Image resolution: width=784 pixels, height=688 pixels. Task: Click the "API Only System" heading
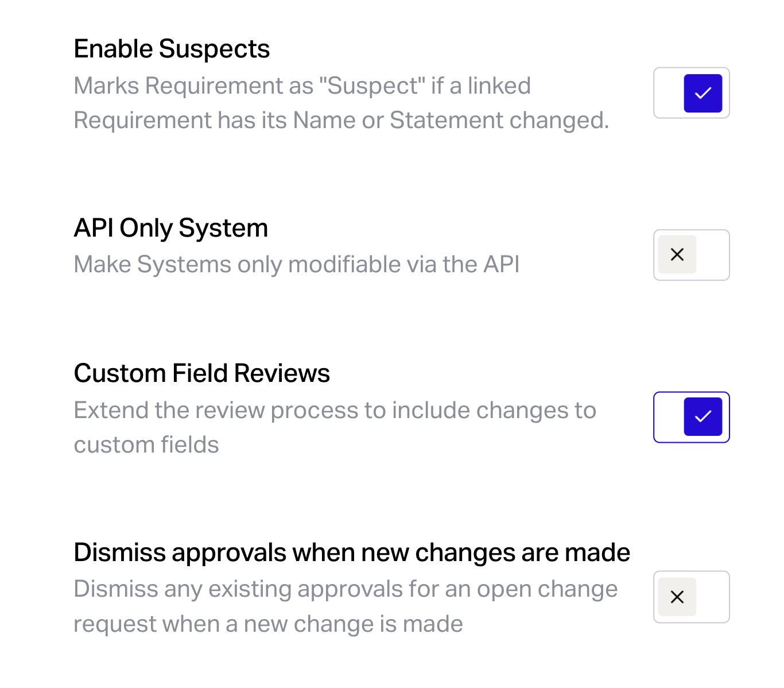pos(170,228)
